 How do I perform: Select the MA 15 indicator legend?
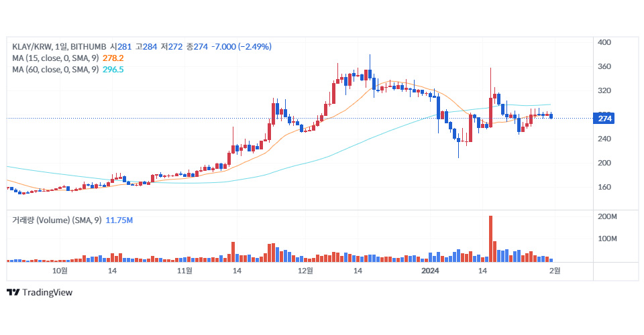(56, 58)
